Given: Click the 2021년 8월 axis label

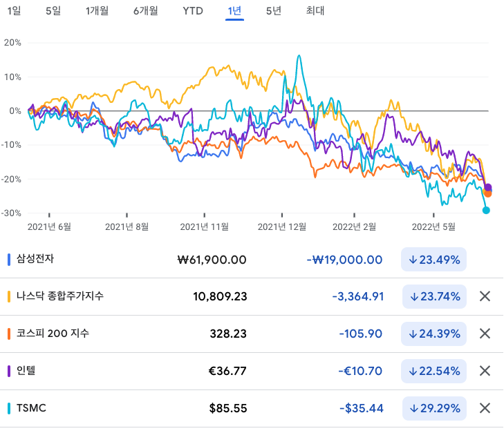Looking at the screenshot, I should [127, 227].
